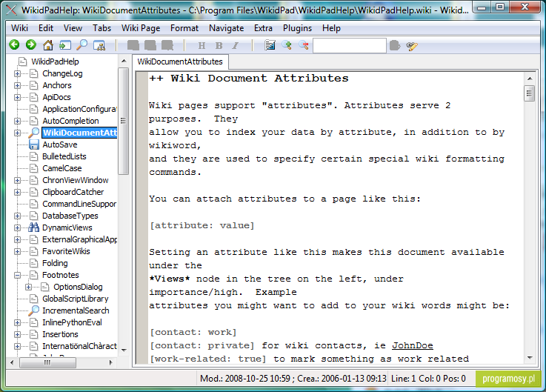
Task: Apply bold with the B icon
Action: (219, 45)
